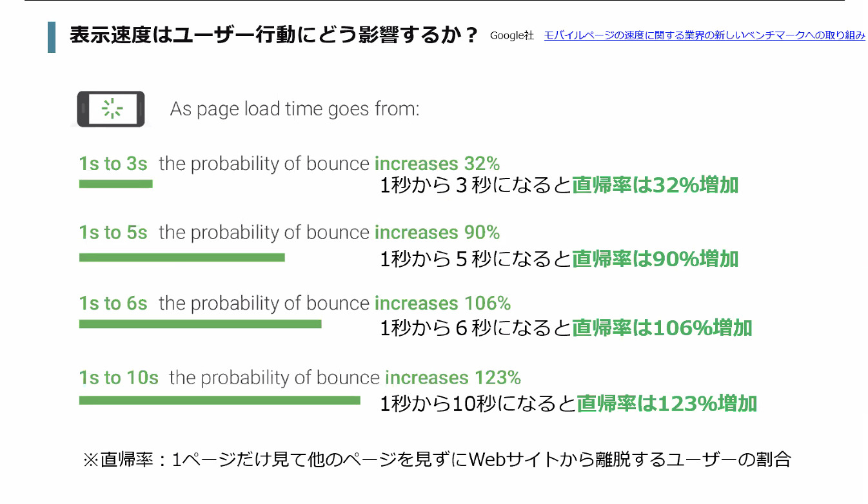
Task: Click the "increases 106%" text
Action: (442, 303)
